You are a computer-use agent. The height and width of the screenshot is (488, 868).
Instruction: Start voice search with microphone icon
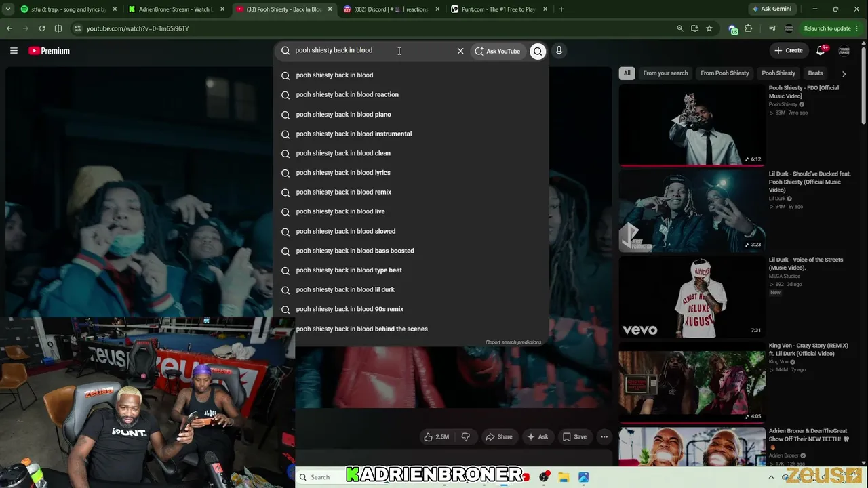[559, 51]
